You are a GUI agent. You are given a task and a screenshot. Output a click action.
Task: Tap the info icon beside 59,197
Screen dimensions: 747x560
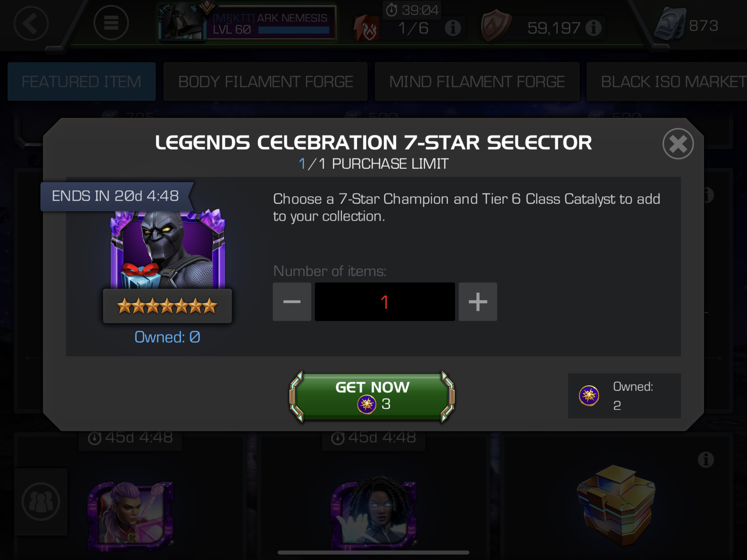coord(593,28)
